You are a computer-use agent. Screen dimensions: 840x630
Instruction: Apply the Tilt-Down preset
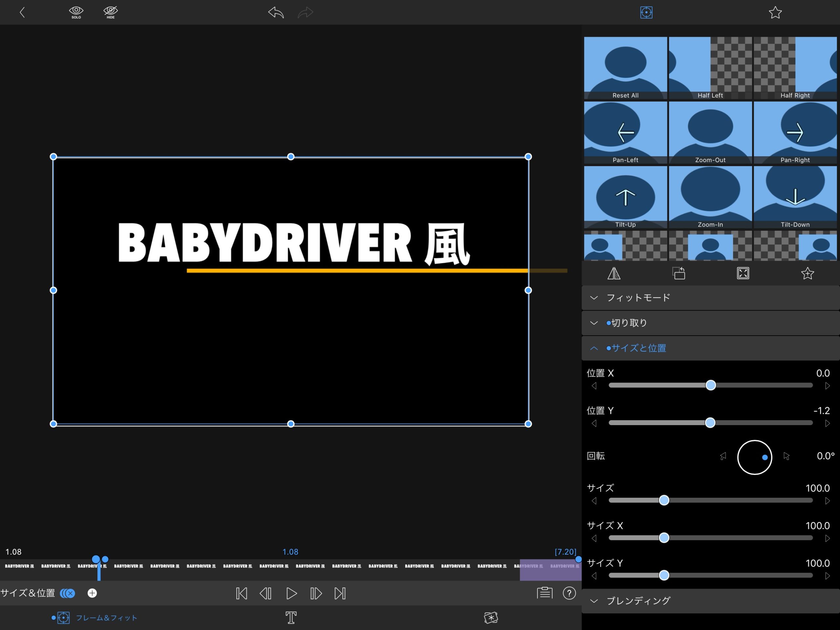click(x=795, y=197)
